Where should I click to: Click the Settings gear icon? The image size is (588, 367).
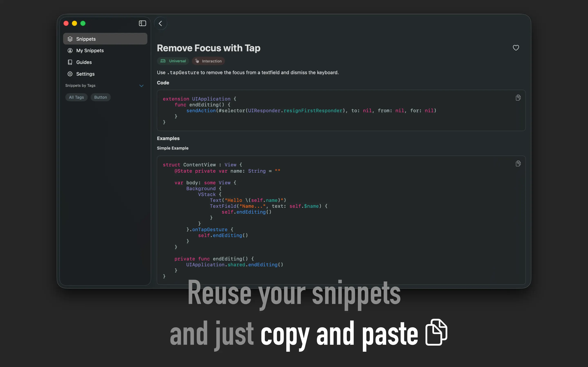tap(70, 74)
